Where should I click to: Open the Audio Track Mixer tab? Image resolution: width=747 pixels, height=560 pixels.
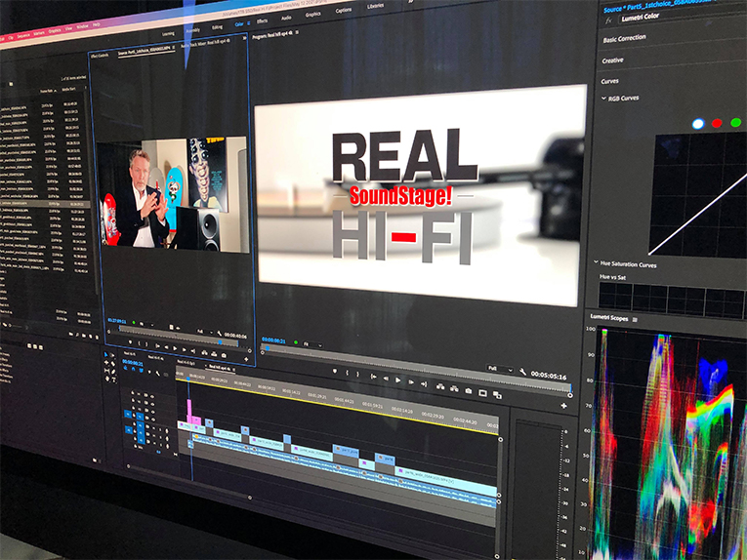(205, 43)
